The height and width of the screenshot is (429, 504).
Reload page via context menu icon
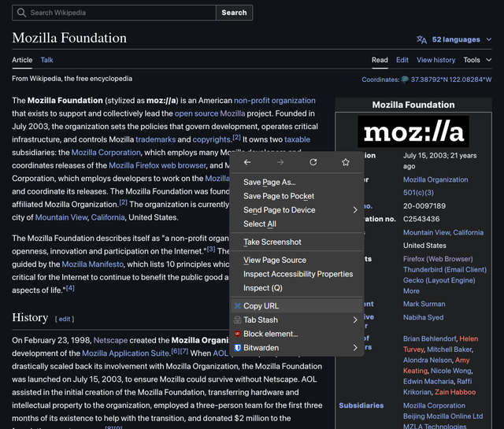click(x=313, y=162)
